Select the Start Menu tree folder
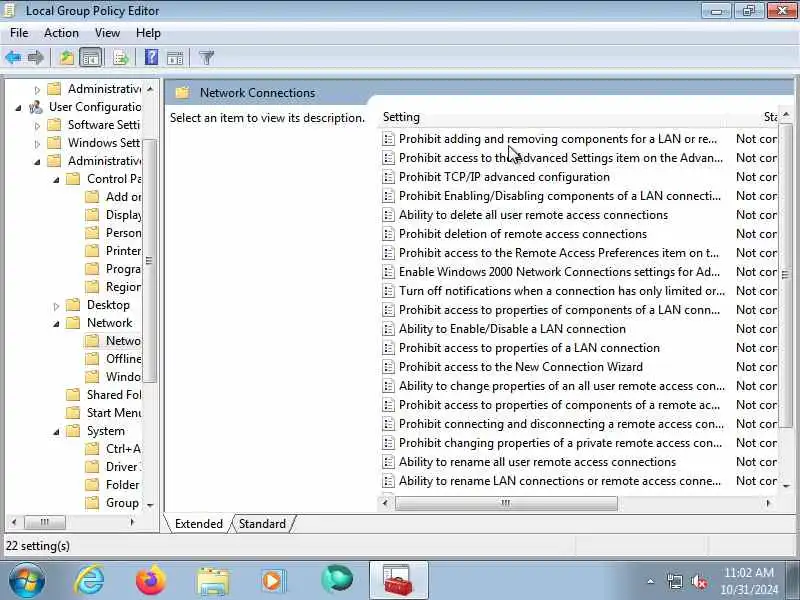The width and height of the screenshot is (800, 600). click(x=114, y=413)
